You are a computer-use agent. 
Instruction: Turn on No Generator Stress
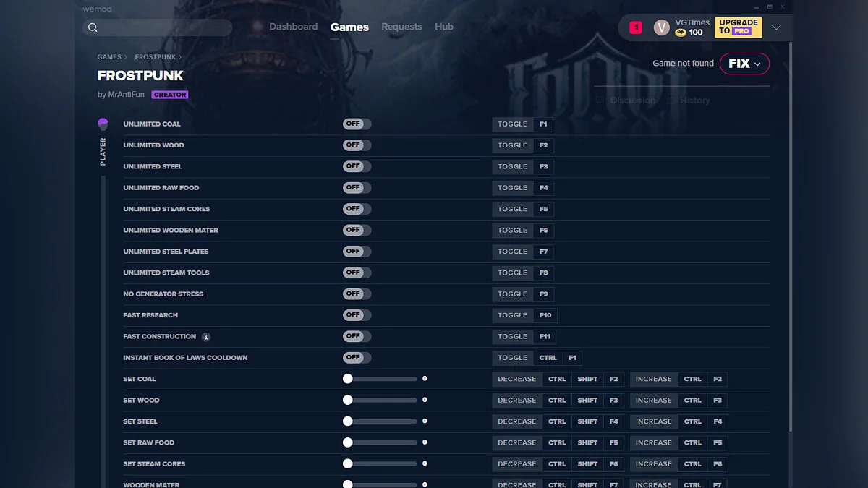click(356, 294)
